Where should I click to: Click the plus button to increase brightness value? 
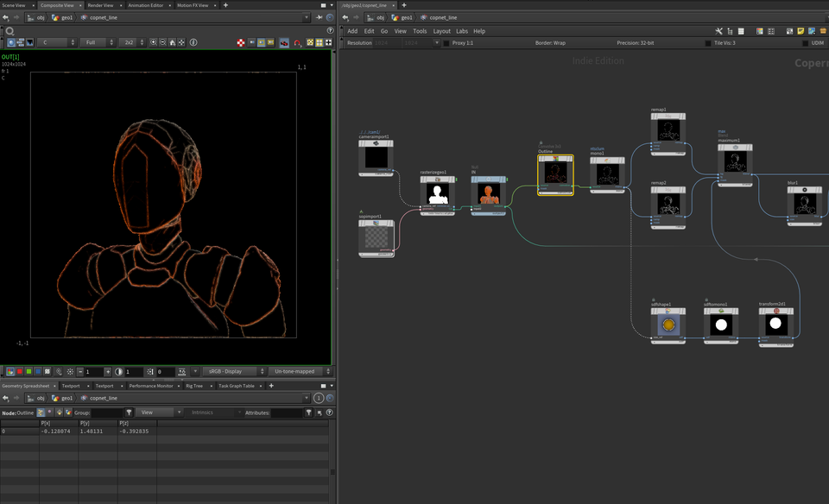tap(106, 371)
